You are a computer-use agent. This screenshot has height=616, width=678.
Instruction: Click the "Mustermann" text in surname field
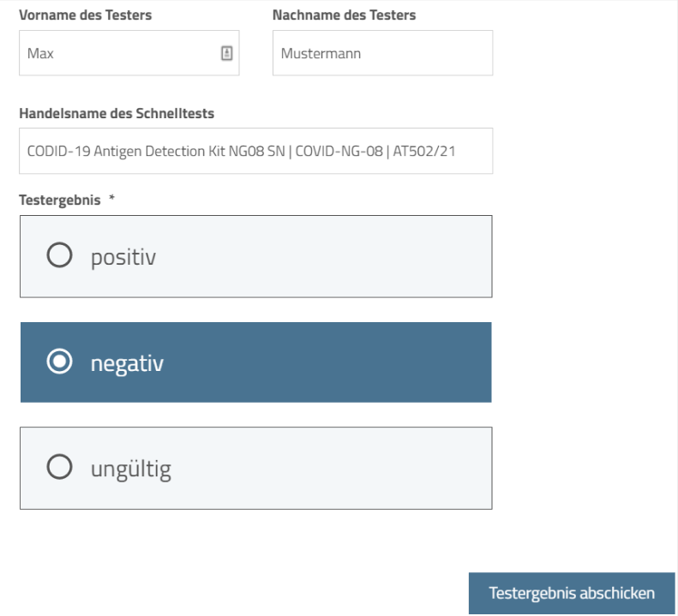pos(321,54)
